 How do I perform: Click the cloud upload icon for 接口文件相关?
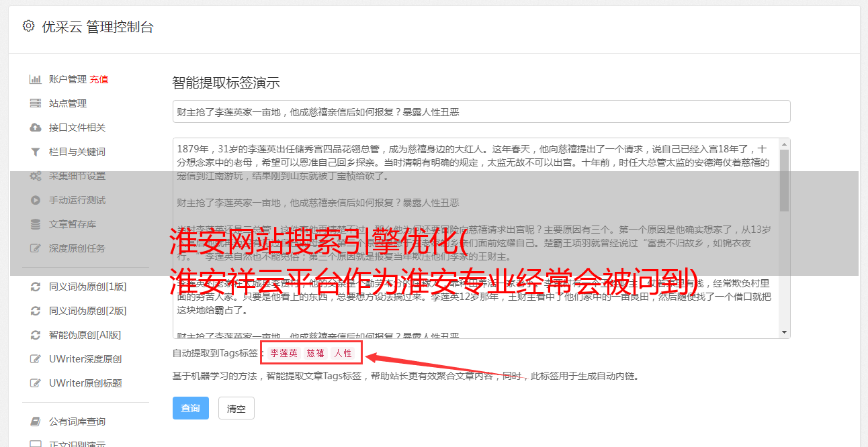36,128
